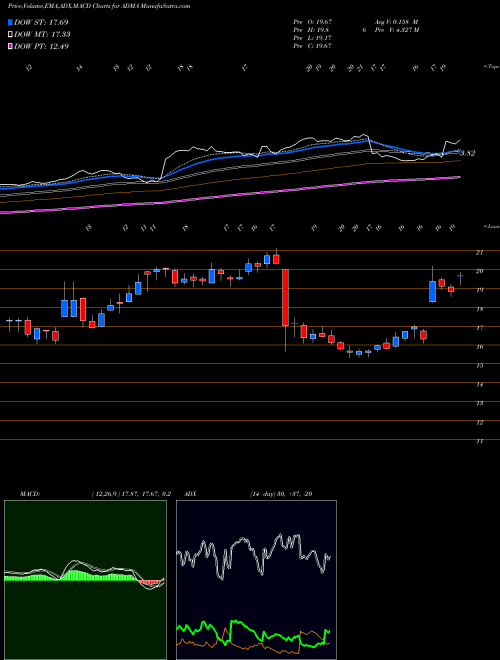
Task: Click the 3.82 label beside the EMA lines
Action: click(468, 153)
